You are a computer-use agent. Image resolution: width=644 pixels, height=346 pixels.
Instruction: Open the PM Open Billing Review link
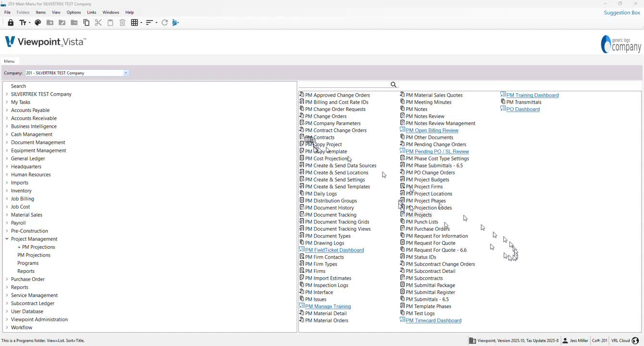432,130
